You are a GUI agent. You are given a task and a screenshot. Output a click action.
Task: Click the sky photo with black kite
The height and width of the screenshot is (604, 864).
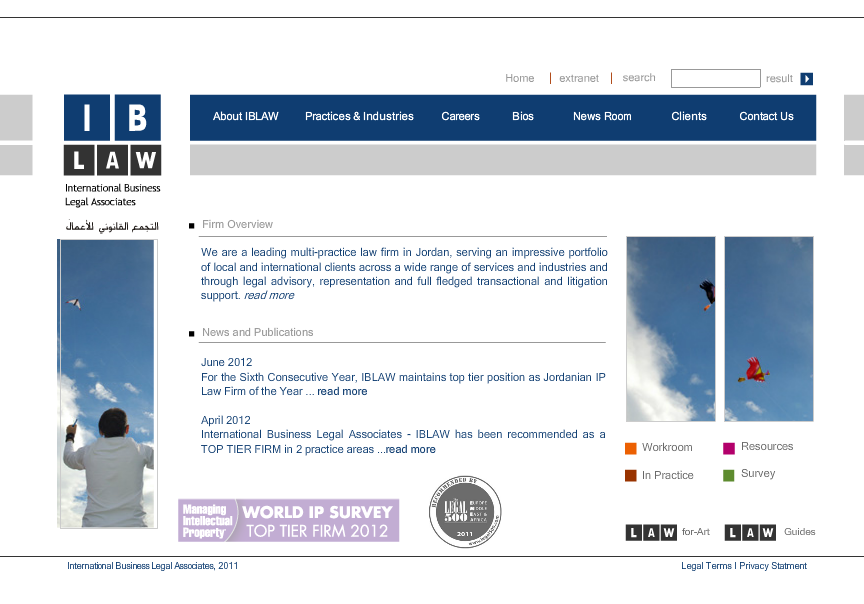[671, 329]
